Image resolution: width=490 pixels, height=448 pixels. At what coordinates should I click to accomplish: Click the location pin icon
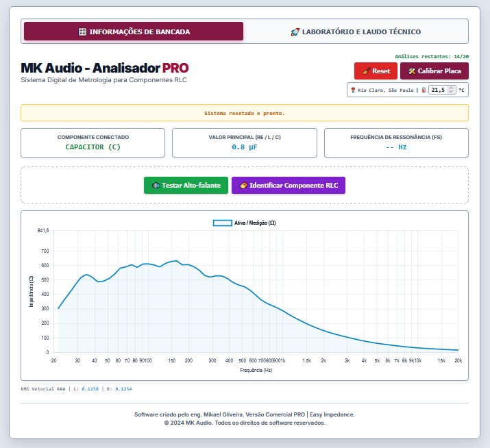point(353,90)
